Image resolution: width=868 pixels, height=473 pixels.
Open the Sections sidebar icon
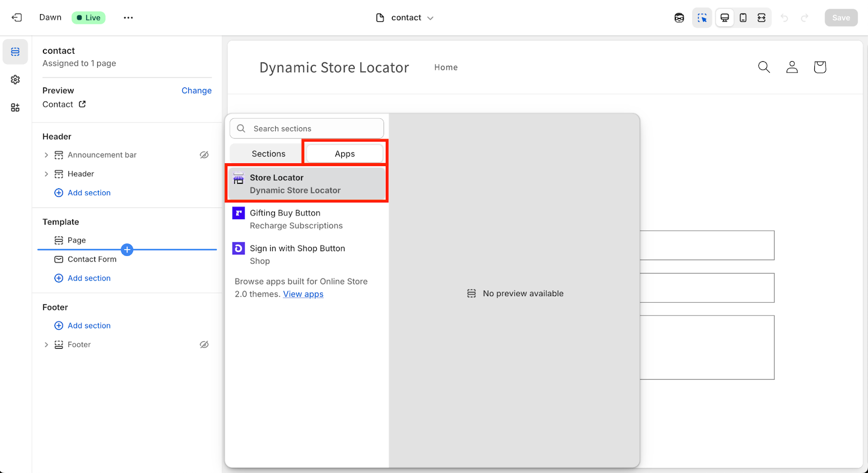click(15, 52)
